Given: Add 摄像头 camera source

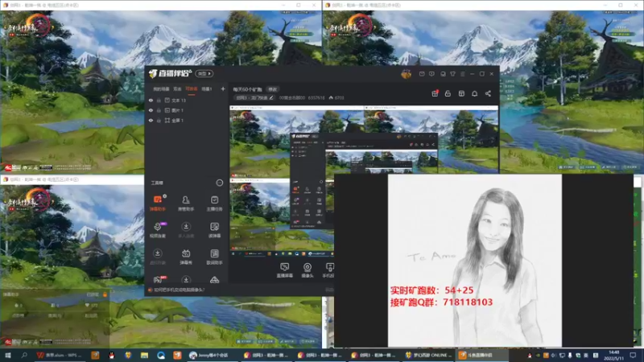Looking at the screenshot, I should 308,270.
